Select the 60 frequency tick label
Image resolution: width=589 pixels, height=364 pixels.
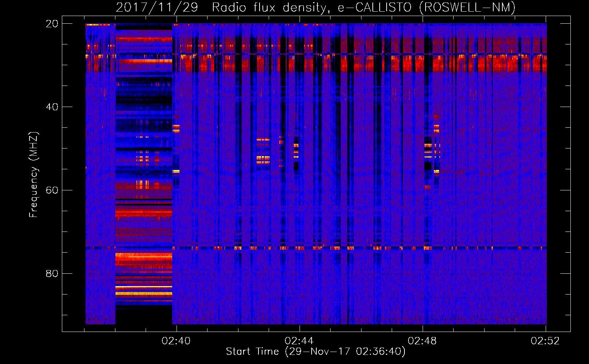[x=52, y=190]
